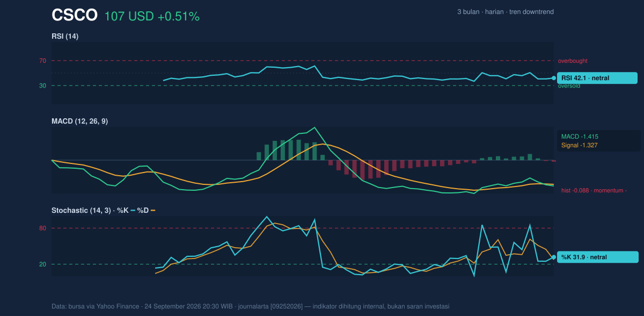Click the endpoint dot on the RSI line
This screenshot has height=316, width=644.
(554, 78)
